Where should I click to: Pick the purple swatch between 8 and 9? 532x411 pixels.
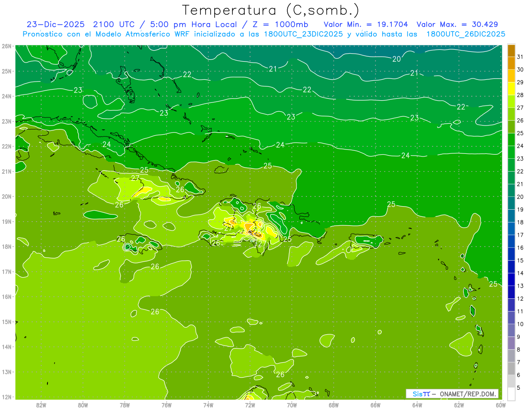point(511,343)
